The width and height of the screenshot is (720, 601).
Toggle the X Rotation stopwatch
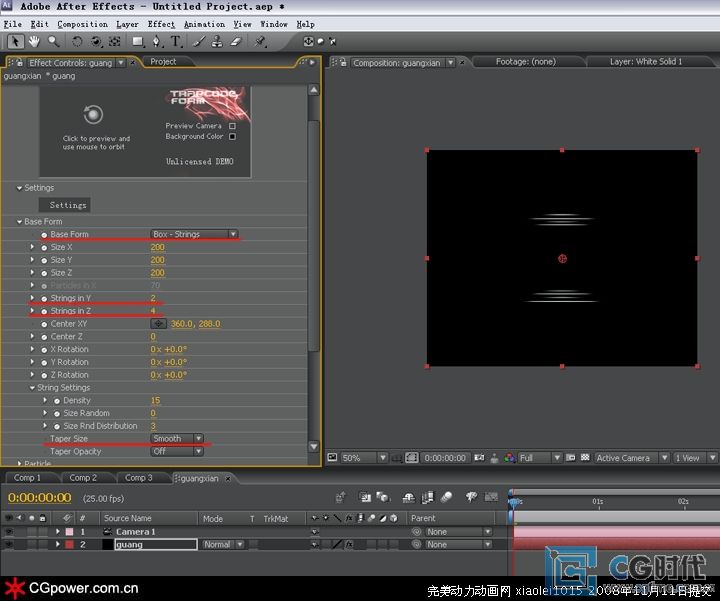click(44, 350)
